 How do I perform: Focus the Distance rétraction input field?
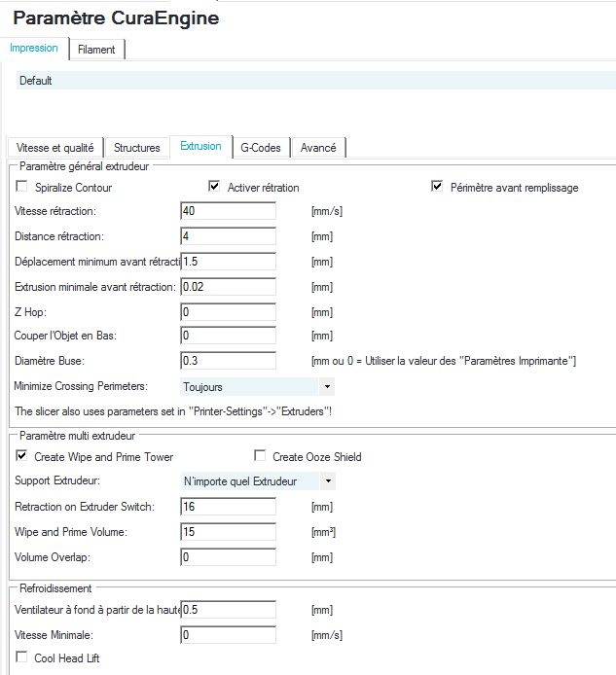tap(229, 236)
